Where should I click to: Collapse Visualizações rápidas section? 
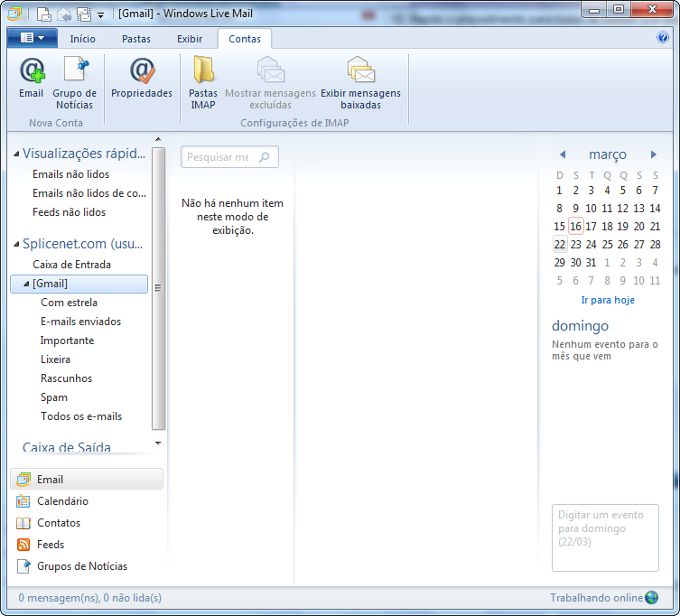tap(16, 154)
